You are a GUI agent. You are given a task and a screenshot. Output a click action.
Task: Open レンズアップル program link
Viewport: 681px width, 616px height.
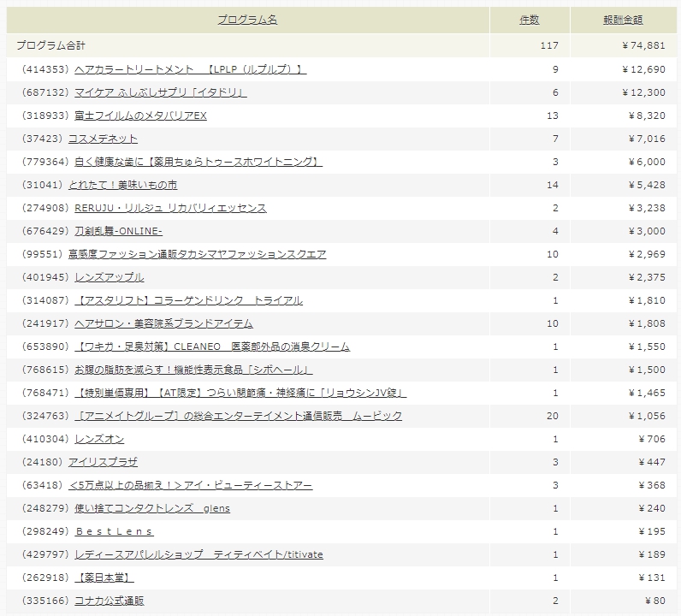pos(109,277)
